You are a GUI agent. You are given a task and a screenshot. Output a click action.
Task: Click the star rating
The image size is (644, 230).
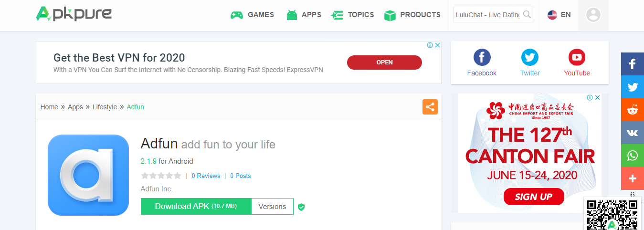[161, 176]
